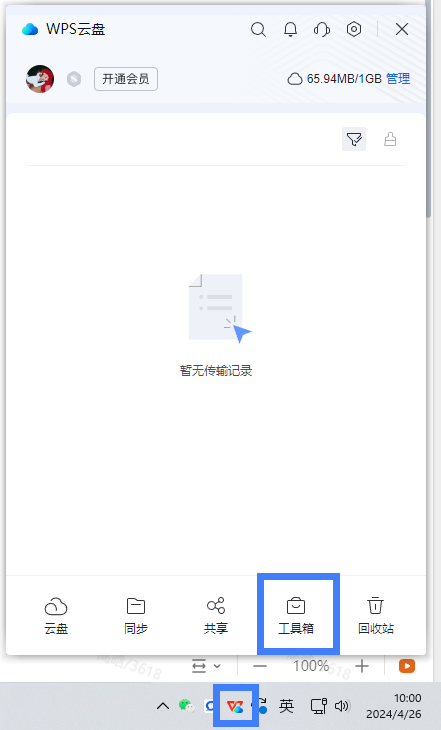Image resolution: width=441 pixels, height=730 pixels.
Task: Click the WPS cloud tray icon
Action: click(x=236, y=706)
